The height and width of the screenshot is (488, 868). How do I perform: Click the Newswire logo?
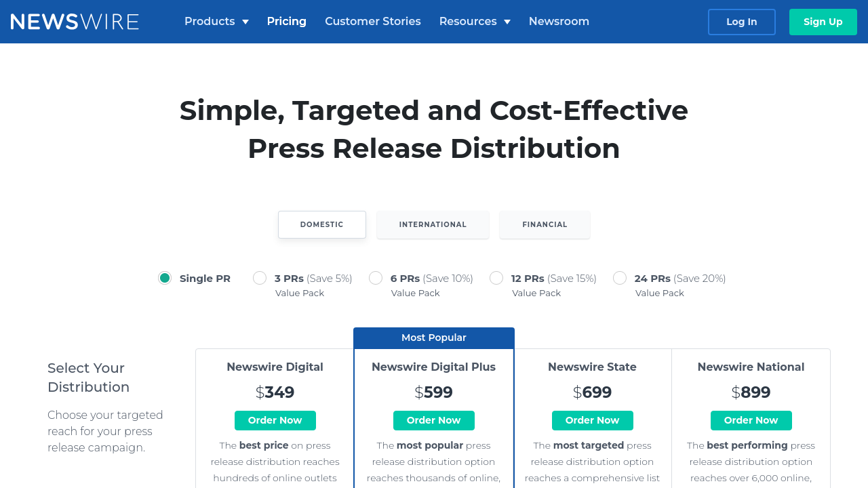[75, 22]
